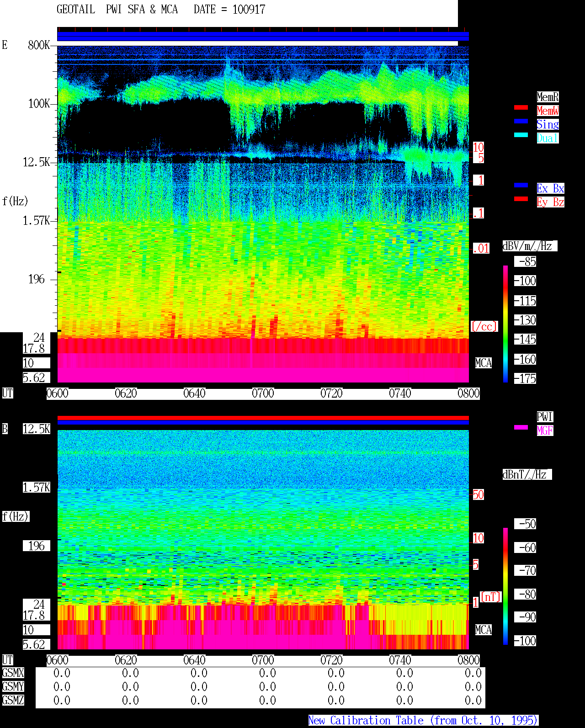Click the f(Hz) label of the E panel
The image size is (585, 728).
[x=15, y=201]
